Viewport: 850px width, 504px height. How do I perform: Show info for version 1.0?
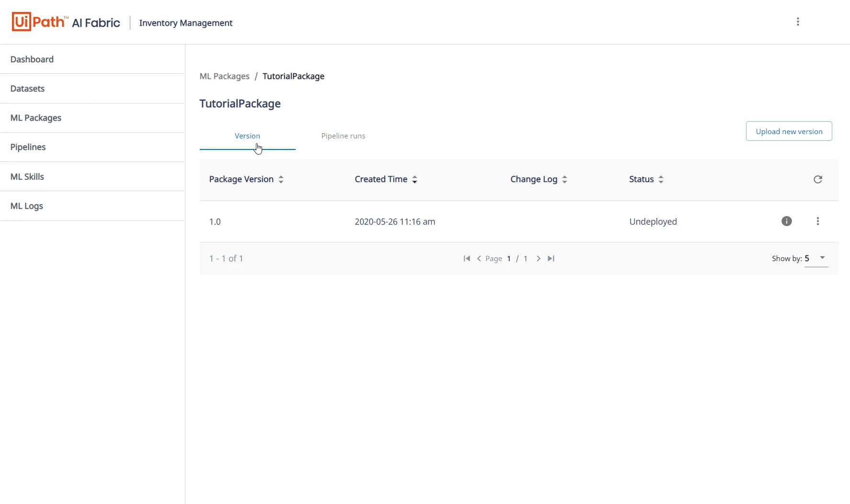coord(787,221)
